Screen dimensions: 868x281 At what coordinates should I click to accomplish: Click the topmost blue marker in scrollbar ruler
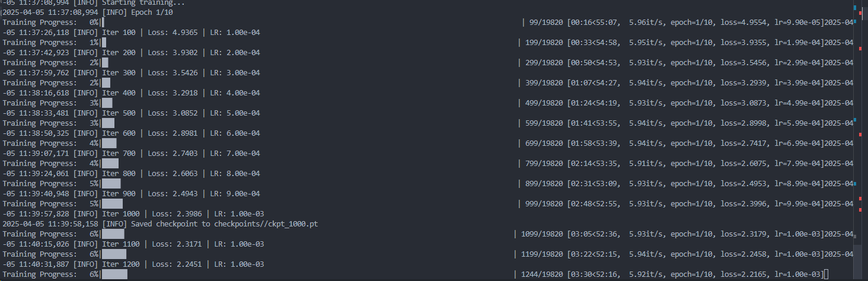point(854,9)
